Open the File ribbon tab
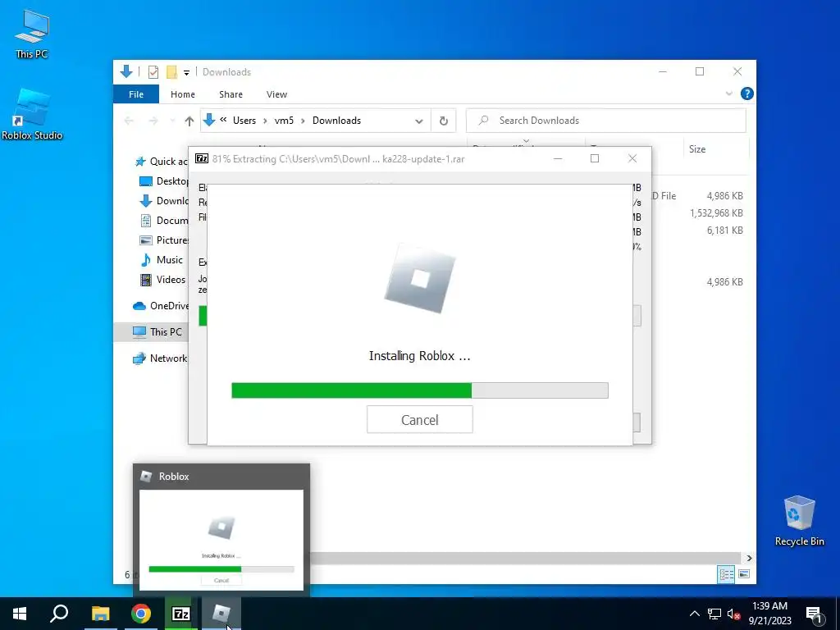Viewport: 840px width, 630px height. [136, 94]
